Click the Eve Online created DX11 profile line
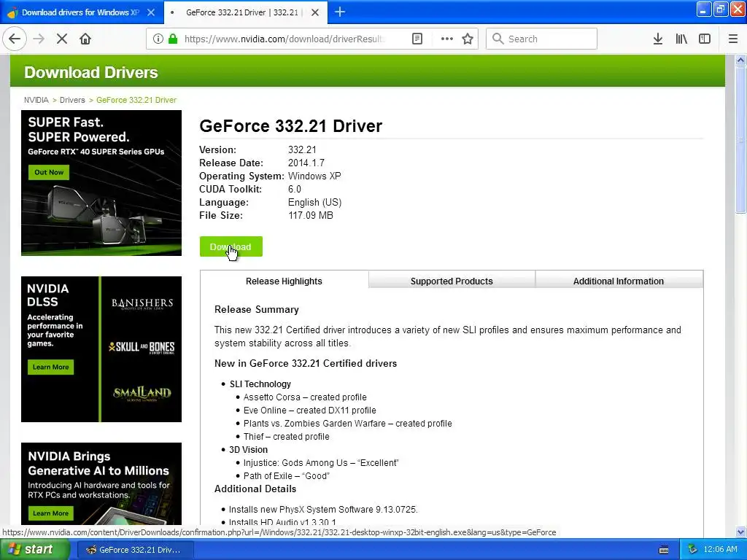The height and width of the screenshot is (560, 747). tap(309, 411)
